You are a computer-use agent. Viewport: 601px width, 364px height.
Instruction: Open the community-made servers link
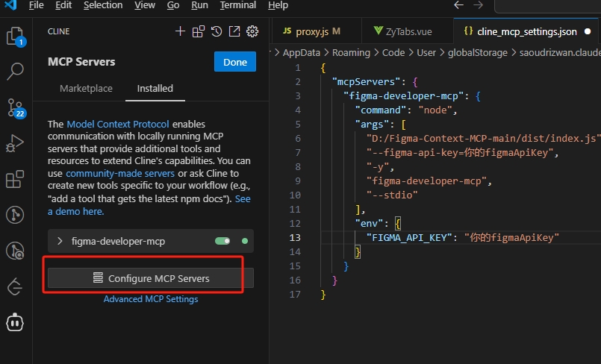(x=120, y=173)
